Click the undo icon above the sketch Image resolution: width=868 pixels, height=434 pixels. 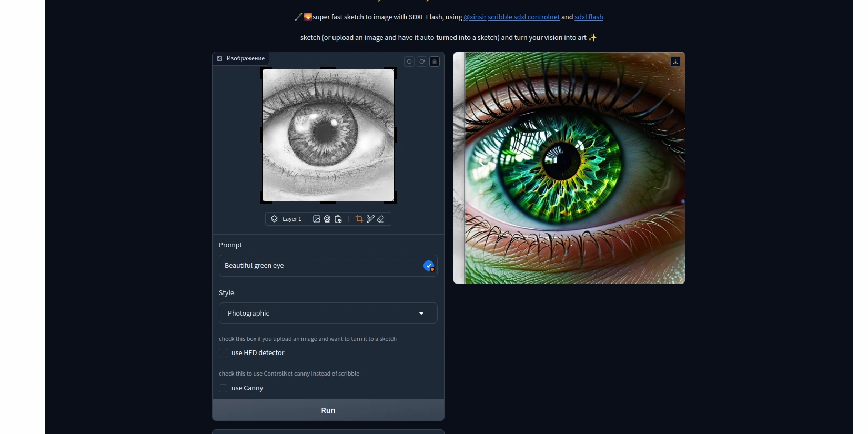(409, 62)
